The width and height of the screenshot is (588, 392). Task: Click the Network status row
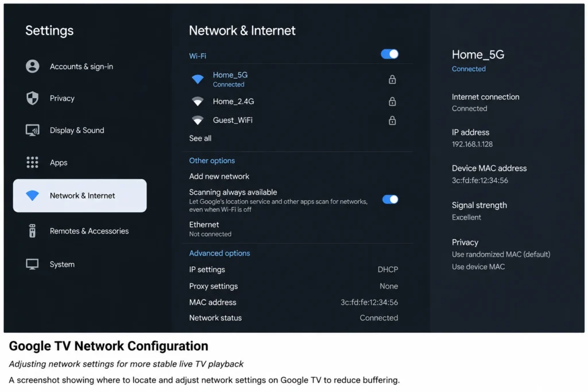tap(293, 318)
